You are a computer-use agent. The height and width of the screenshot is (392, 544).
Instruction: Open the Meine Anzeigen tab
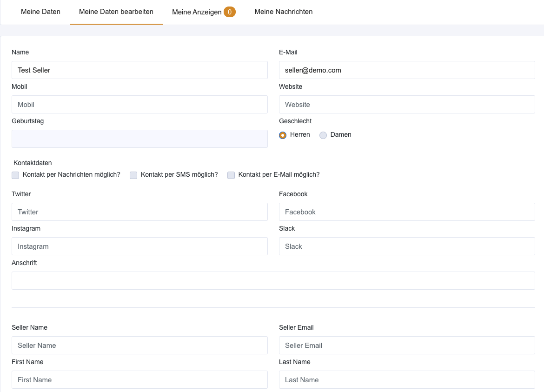(x=197, y=12)
